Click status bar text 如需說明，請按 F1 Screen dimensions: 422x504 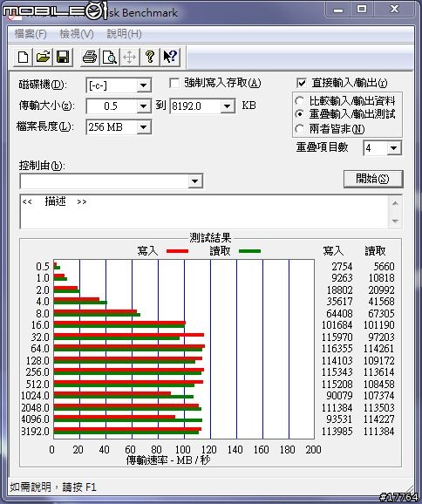53,487
